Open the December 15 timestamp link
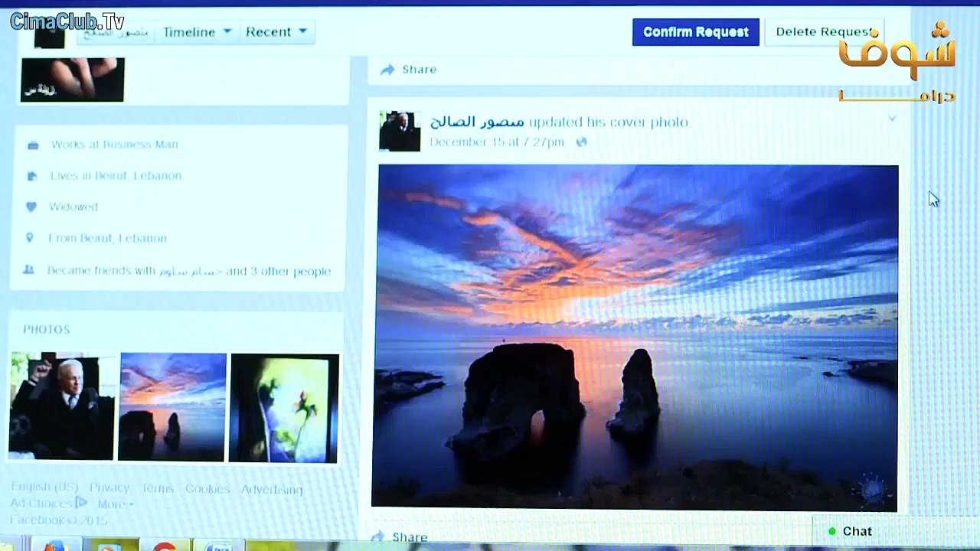The height and width of the screenshot is (551, 980). [497, 142]
